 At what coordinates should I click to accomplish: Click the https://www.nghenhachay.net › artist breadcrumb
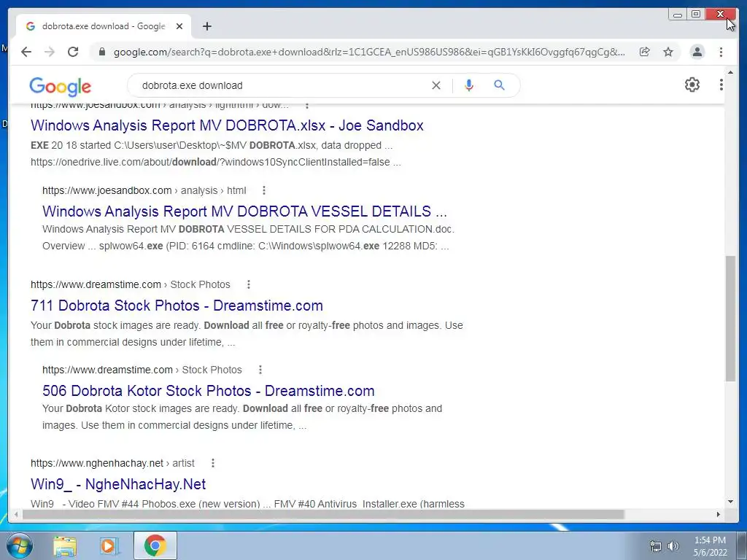coord(112,463)
